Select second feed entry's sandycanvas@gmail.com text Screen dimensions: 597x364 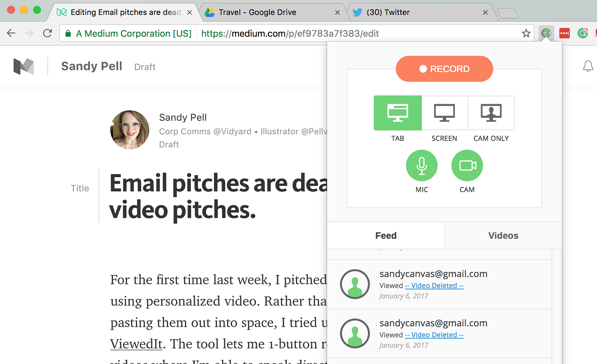click(x=434, y=323)
